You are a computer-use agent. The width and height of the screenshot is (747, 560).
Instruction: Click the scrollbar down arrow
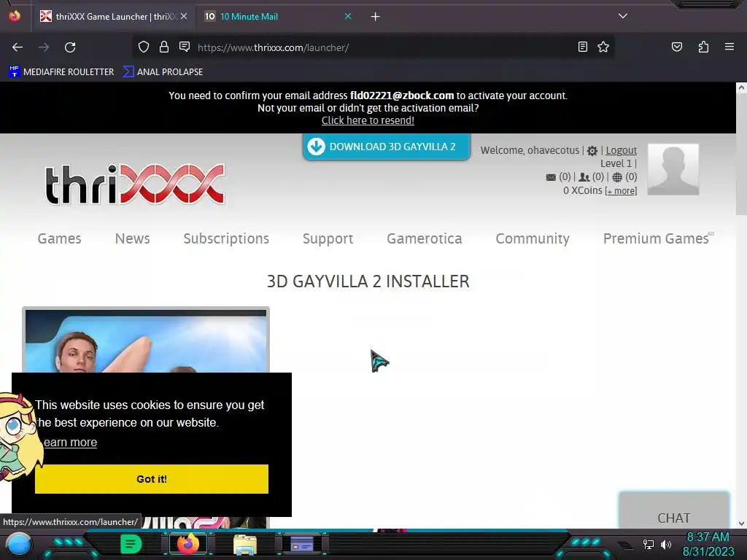pos(741,524)
